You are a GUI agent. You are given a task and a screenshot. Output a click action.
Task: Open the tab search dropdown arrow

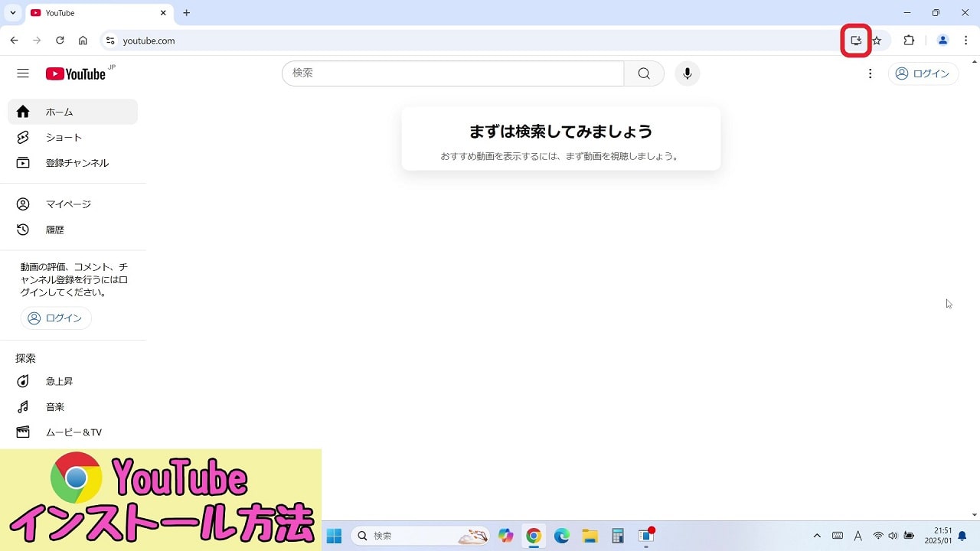click(13, 13)
